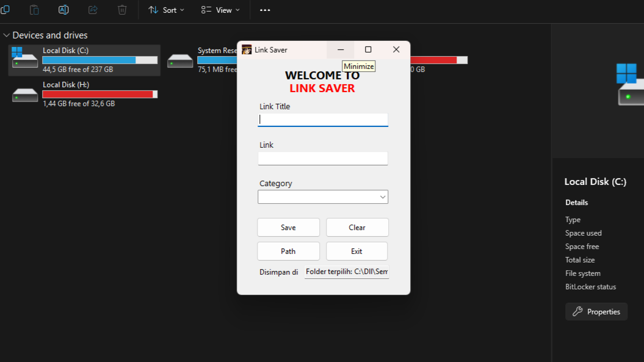Click the Folder terpilih path field

(x=347, y=272)
